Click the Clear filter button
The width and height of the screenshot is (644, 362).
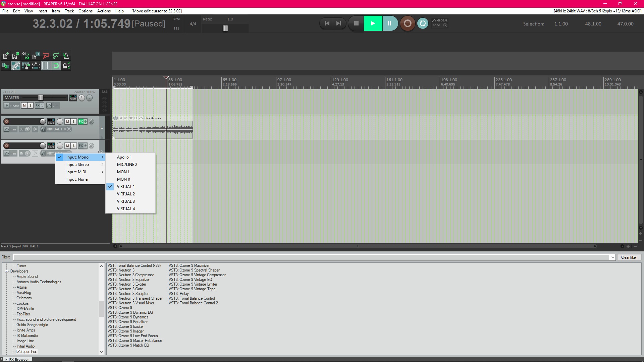[629, 257]
